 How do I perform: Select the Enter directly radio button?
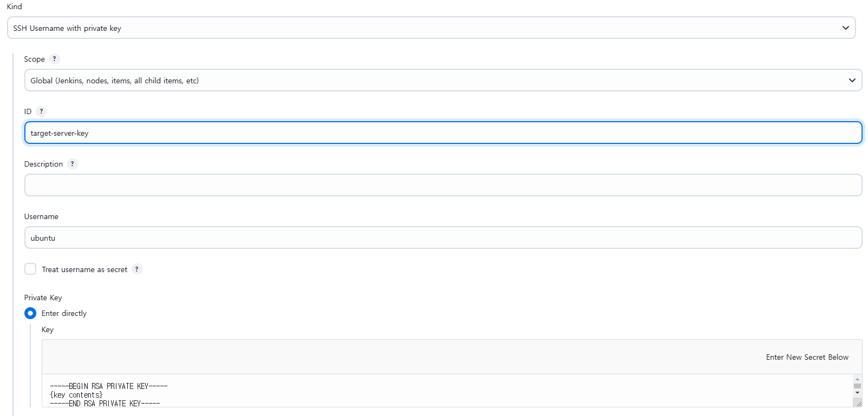click(30, 313)
